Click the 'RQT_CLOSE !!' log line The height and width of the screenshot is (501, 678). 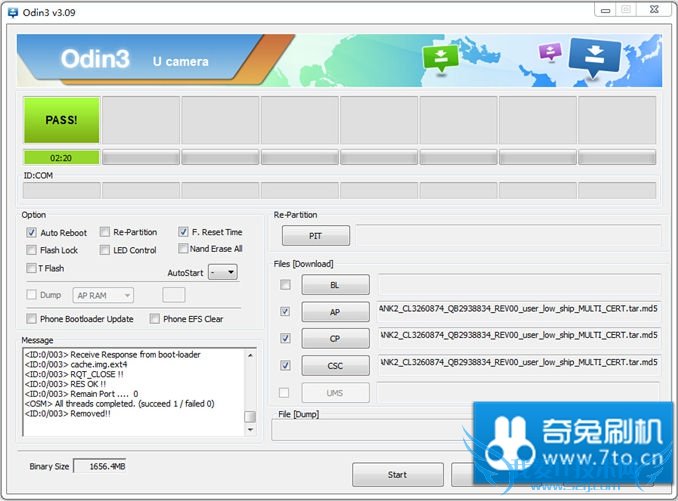74,374
